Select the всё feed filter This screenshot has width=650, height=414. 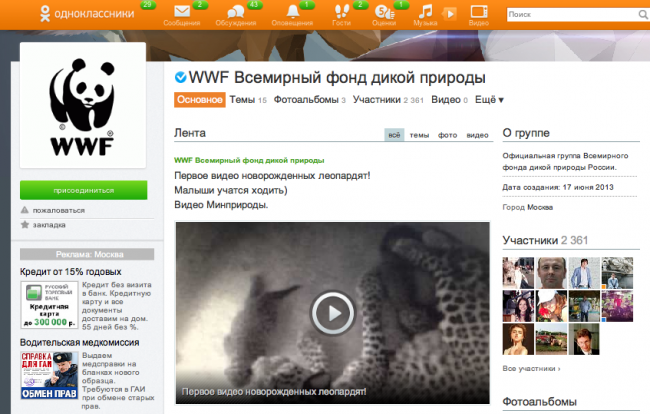[x=394, y=135]
